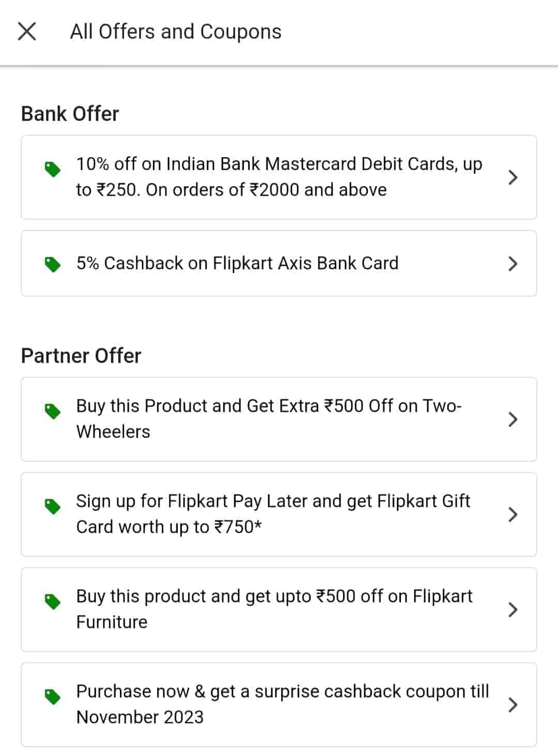This screenshot has height=756, width=558.
Task: Expand Flipkart Pay Later offer chevron
Action: (513, 515)
